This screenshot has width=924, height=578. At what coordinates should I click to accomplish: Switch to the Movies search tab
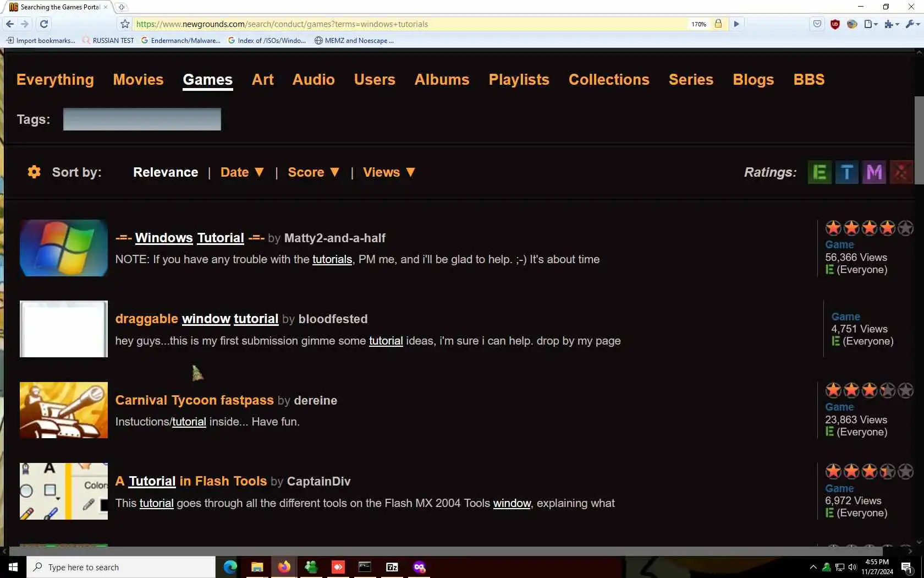pos(138,79)
